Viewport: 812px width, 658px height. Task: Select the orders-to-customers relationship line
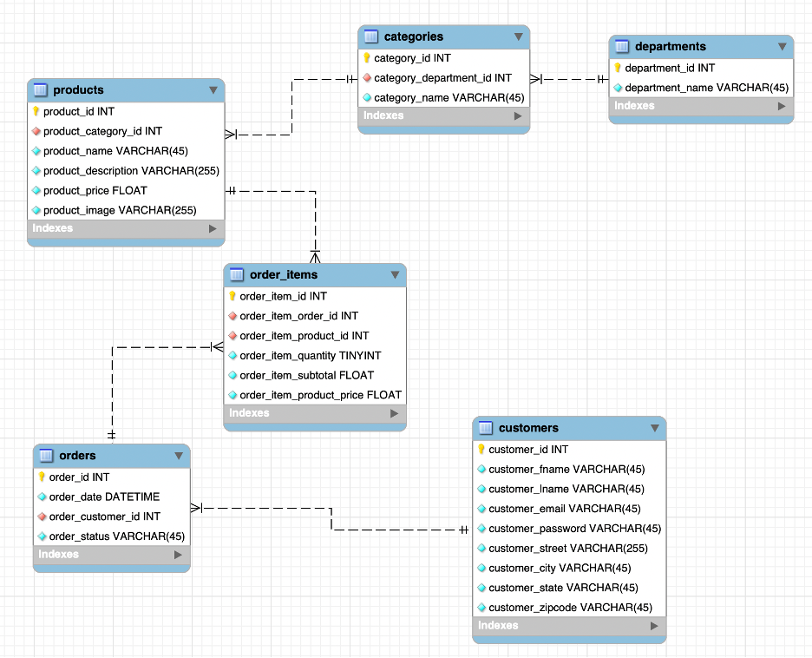pyautogui.click(x=331, y=519)
